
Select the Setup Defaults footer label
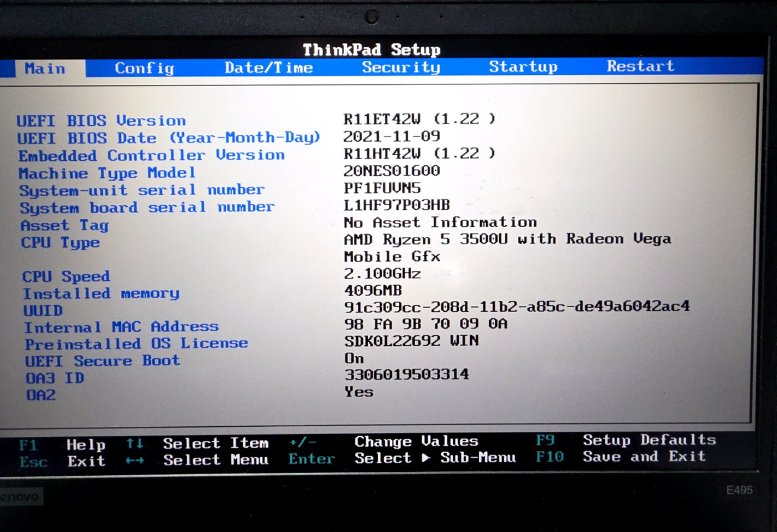pos(649,440)
